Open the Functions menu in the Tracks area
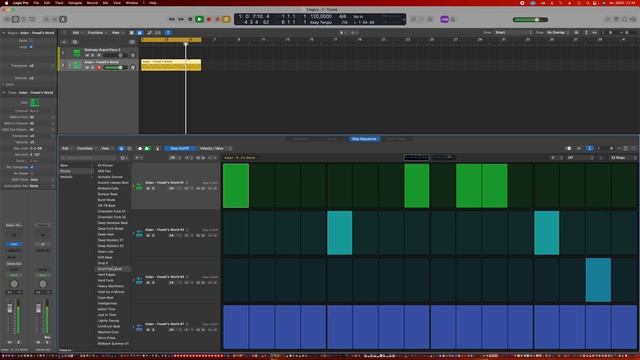 pyautogui.click(x=96, y=33)
